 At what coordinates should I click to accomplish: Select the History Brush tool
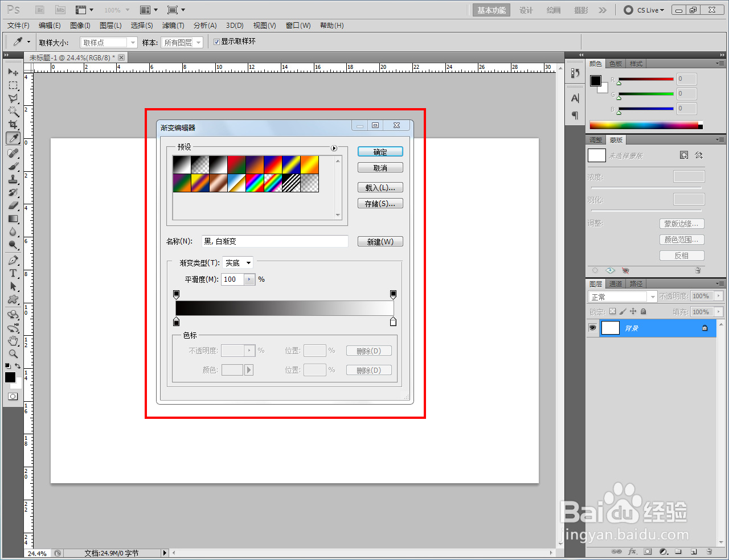point(13,193)
